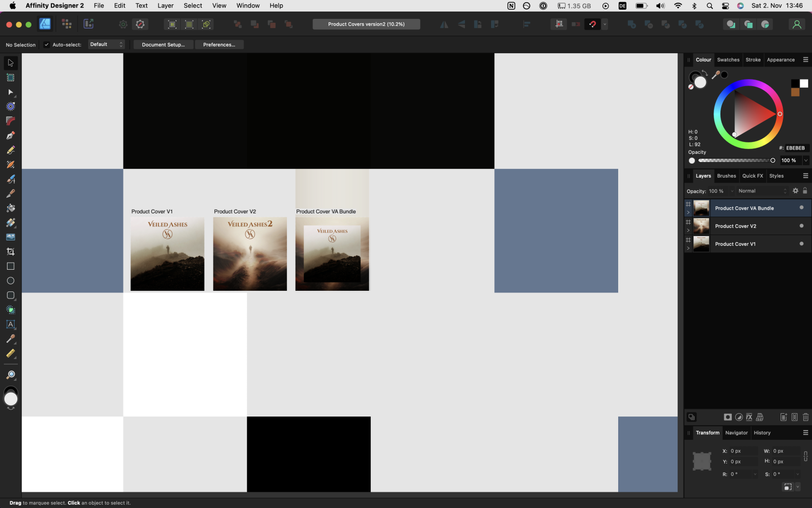The image size is (812, 508).
Task: Delete layer using the trash icon
Action: tap(806, 417)
